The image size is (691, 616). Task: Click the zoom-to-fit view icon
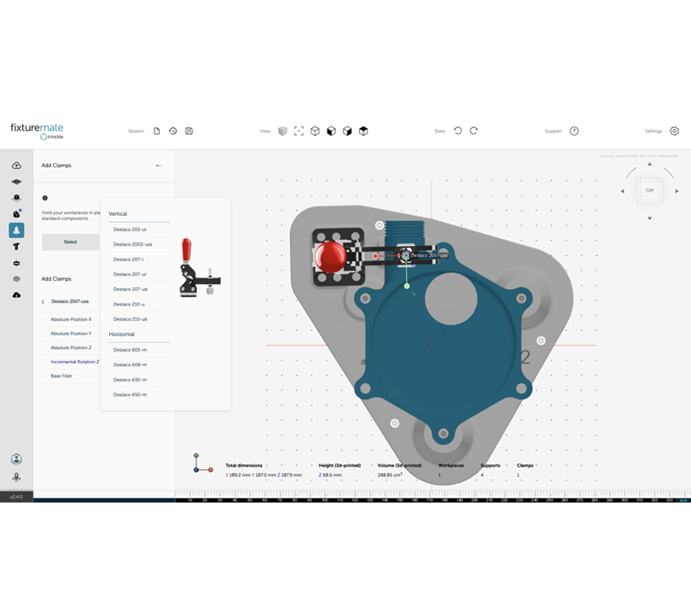pyautogui.click(x=299, y=131)
